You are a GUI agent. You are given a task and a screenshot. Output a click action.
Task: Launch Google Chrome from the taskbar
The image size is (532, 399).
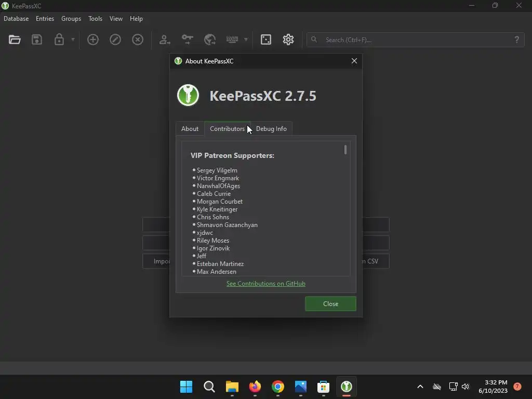click(278, 387)
